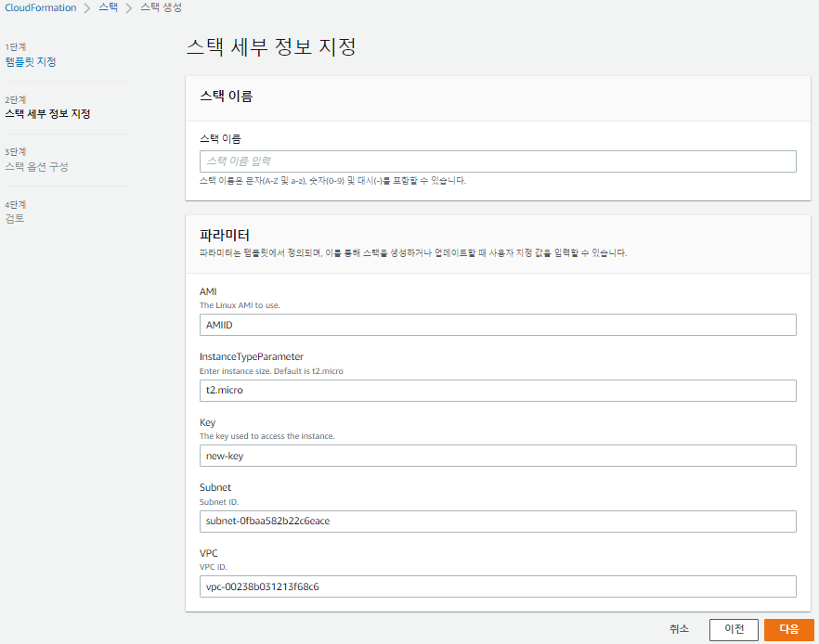Click the 'Enter instance size. Default is t2.micro' text

pyautogui.click(x=271, y=371)
